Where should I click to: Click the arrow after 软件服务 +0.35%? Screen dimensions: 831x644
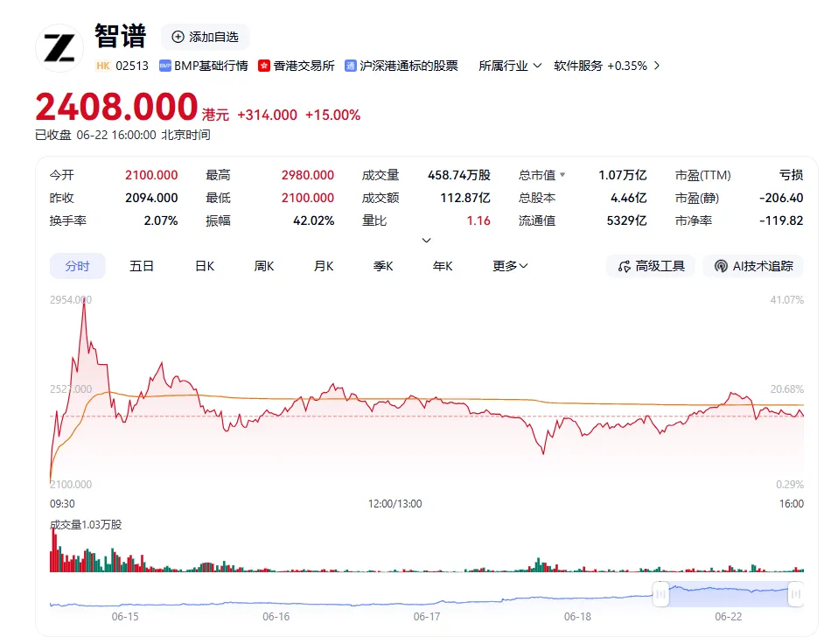coord(657,66)
